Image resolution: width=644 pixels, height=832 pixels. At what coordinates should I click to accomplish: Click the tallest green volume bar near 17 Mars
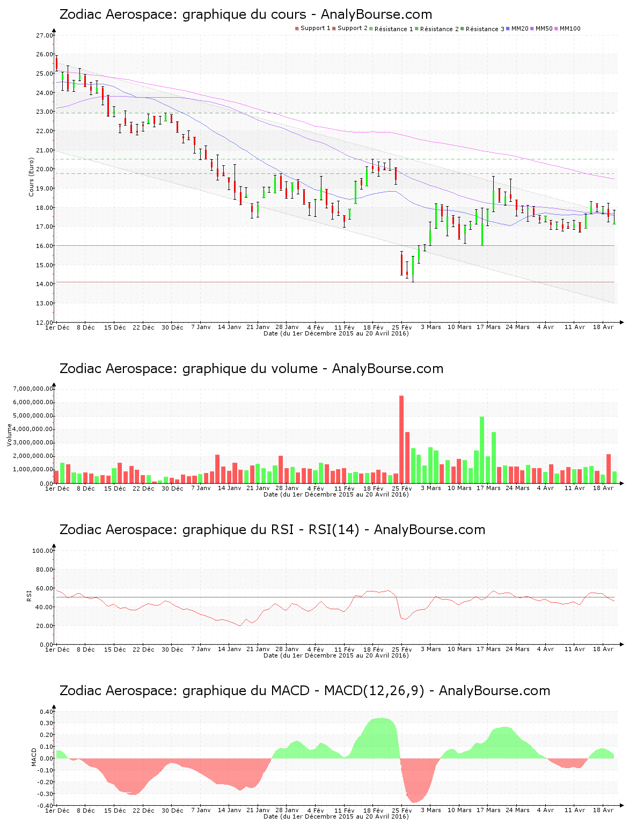coord(482,450)
